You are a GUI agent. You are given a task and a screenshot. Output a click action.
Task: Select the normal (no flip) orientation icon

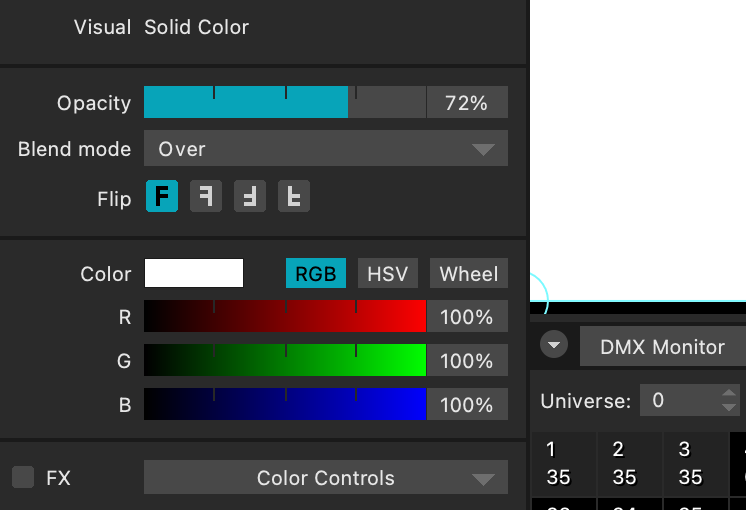click(162, 196)
